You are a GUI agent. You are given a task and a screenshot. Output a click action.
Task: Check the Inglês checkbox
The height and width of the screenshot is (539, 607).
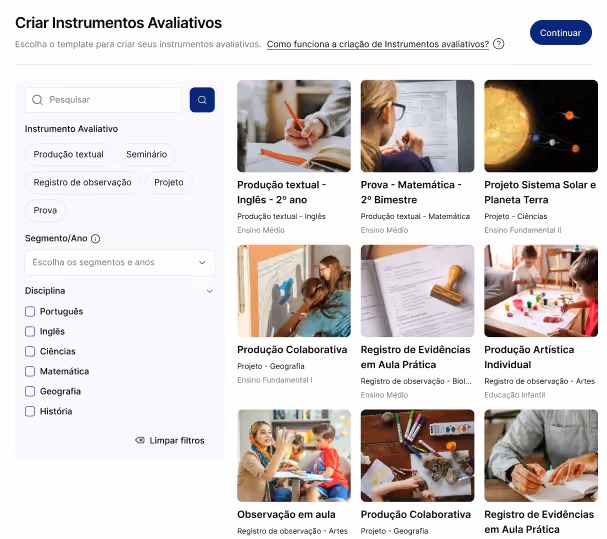30,331
